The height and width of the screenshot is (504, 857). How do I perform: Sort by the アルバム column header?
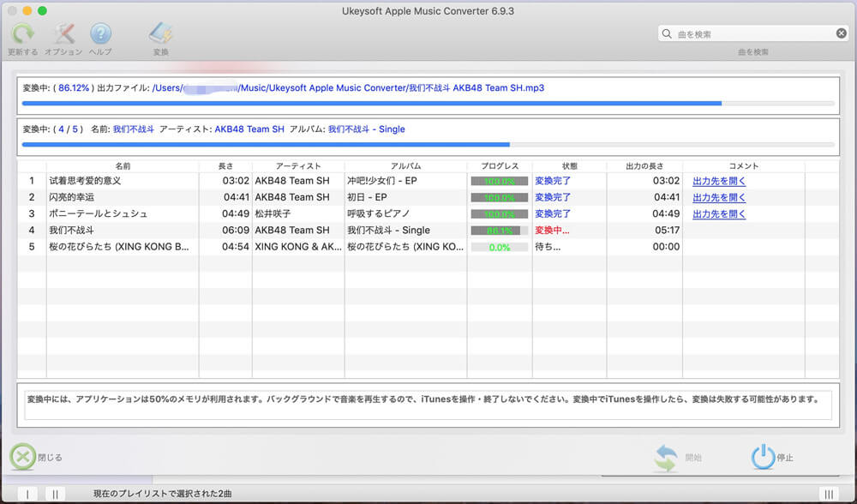click(x=405, y=165)
